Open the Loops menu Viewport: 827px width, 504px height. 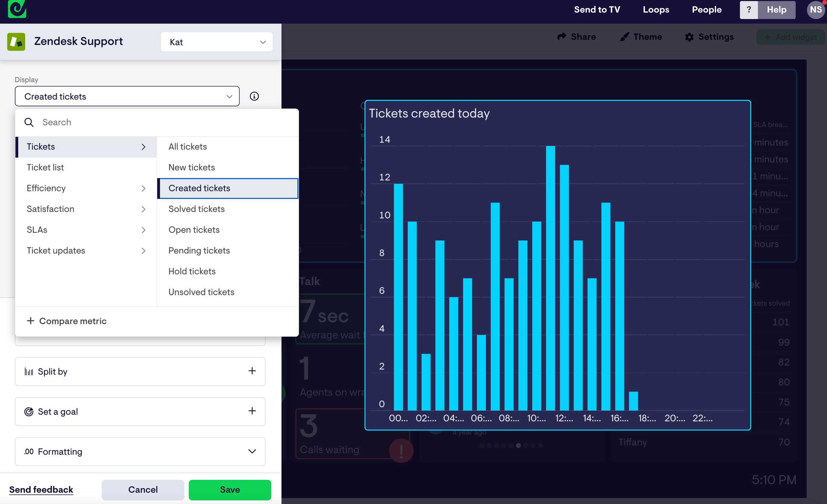coord(656,10)
